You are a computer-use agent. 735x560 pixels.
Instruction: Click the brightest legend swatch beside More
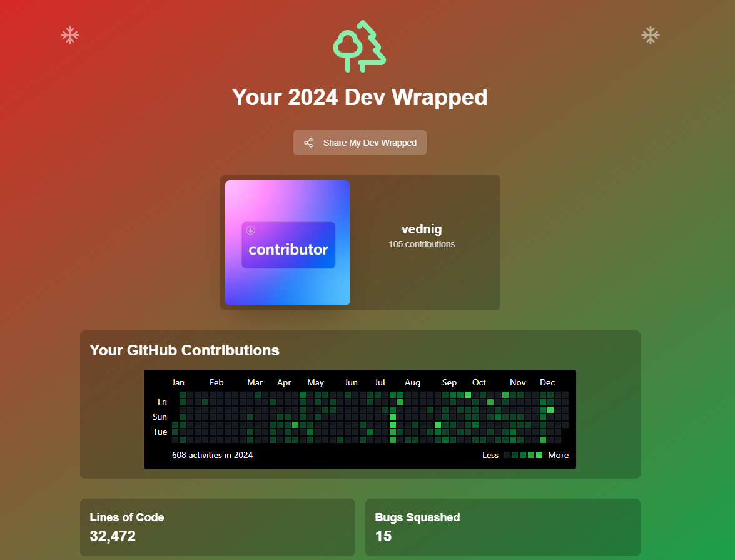[539, 455]
